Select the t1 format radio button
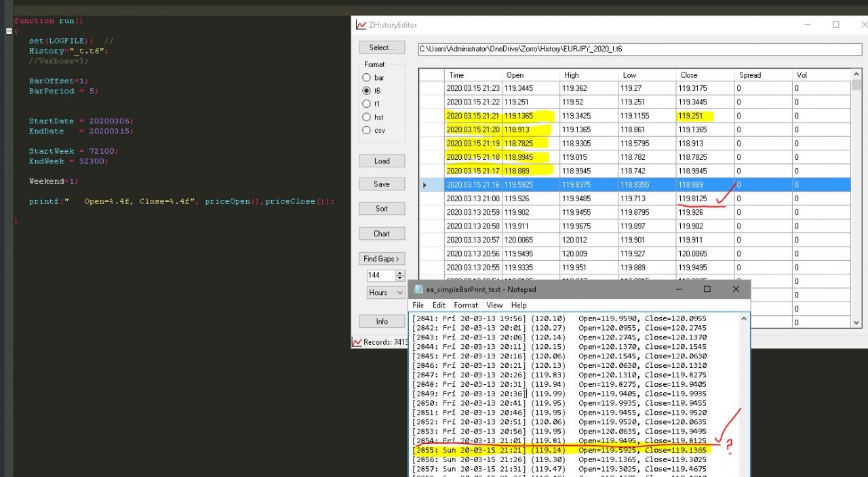 coord(367,104)
